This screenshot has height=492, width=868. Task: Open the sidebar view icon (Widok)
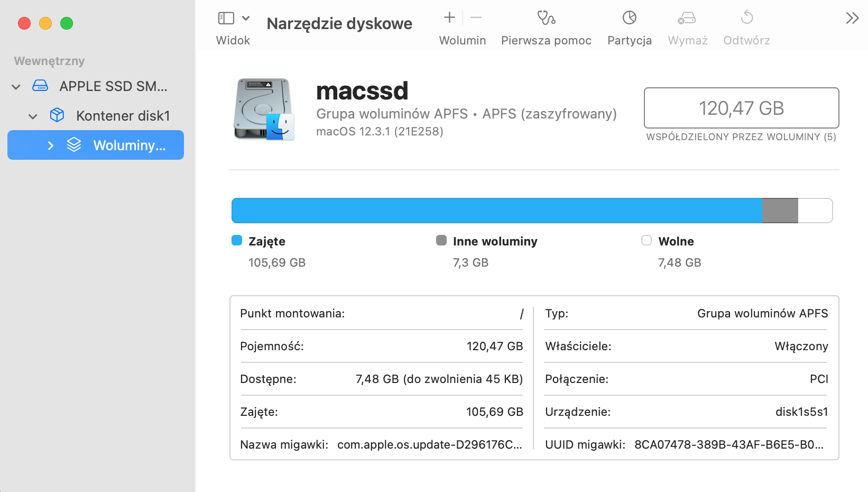[226, 18]
